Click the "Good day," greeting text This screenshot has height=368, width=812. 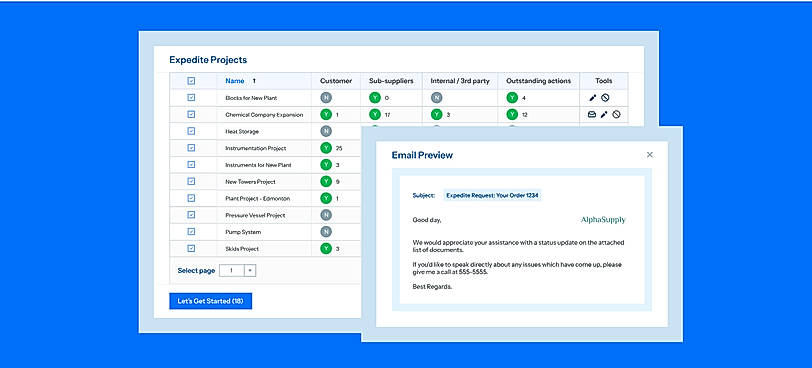pos(427,220)
